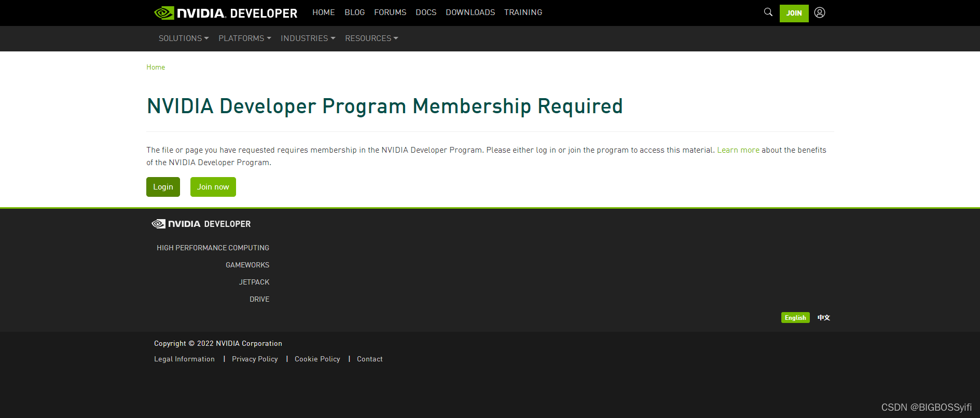Open Legal Information link

click(x=184, y=359)
